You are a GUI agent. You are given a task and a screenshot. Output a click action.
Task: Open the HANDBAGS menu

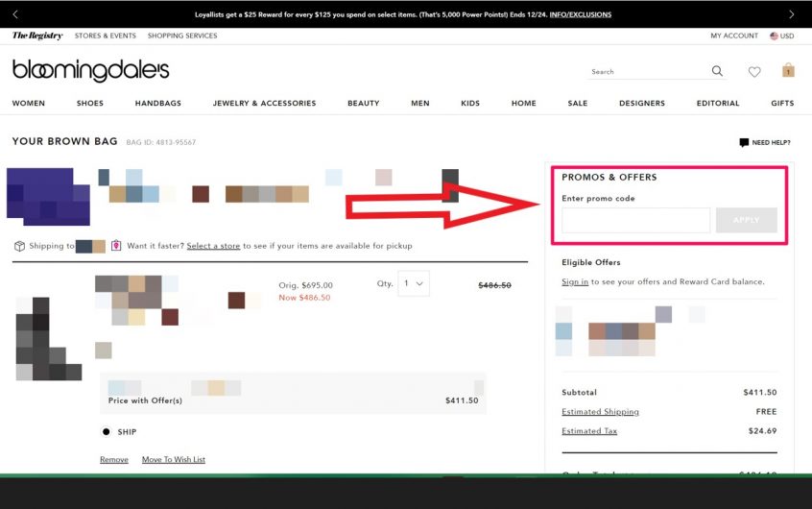(x=158, y=103)
